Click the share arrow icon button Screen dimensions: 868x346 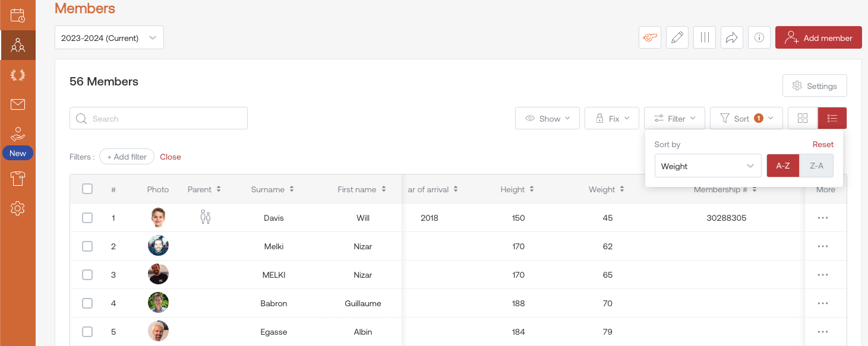(732, 37)
